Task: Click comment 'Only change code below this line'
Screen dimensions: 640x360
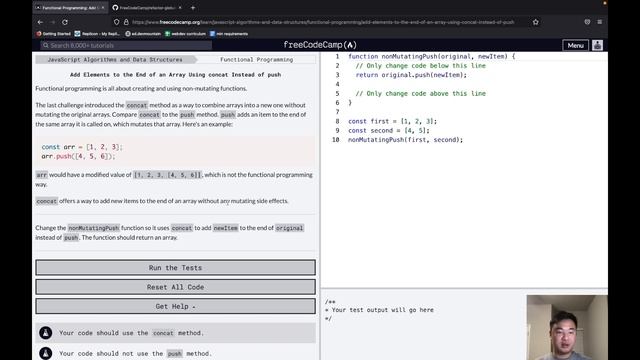Action: point(420,66)
